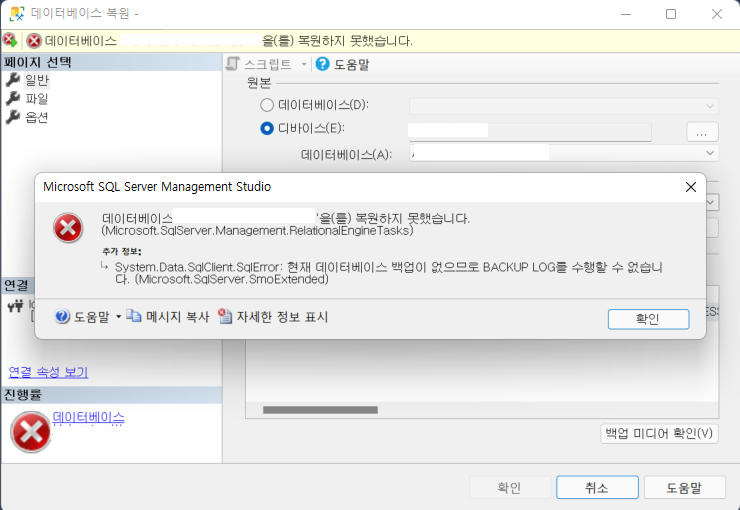Maximize the restore database window
740x510 pixels.
coord(671,14)
